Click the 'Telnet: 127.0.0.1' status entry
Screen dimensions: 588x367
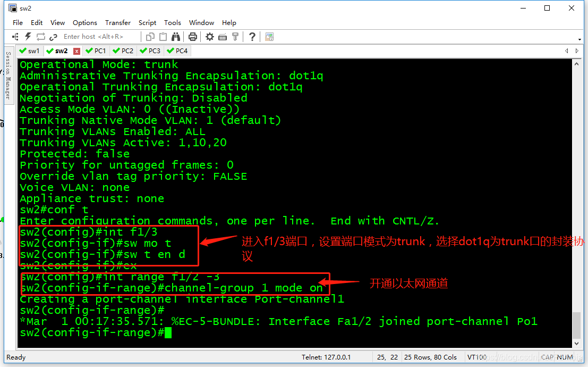[x=326, y=357]
